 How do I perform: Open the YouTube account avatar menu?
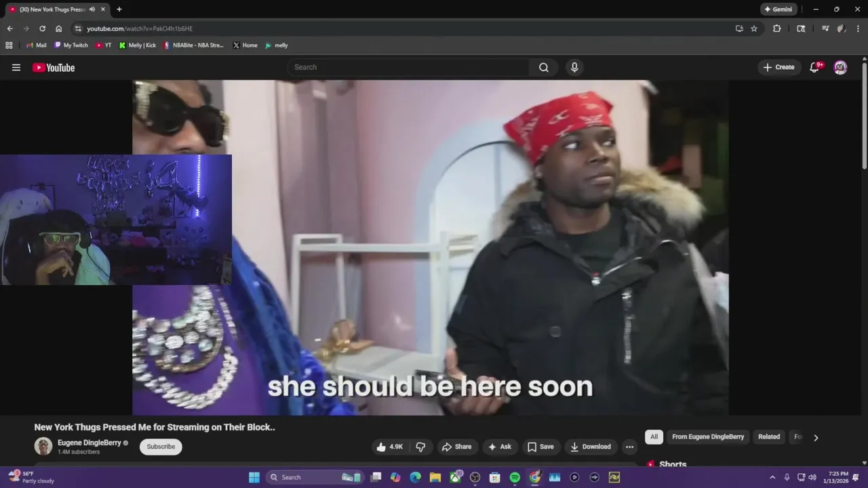point(840,67)
